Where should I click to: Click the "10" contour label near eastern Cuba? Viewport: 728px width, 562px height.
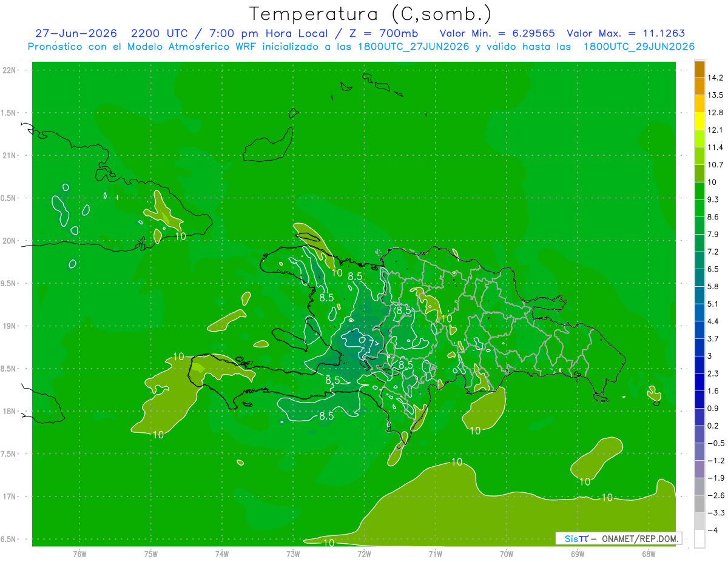click(x=180, y=236)
